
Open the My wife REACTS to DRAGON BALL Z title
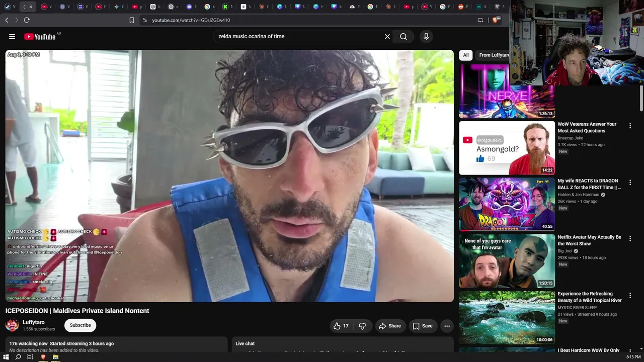[589, 184]
